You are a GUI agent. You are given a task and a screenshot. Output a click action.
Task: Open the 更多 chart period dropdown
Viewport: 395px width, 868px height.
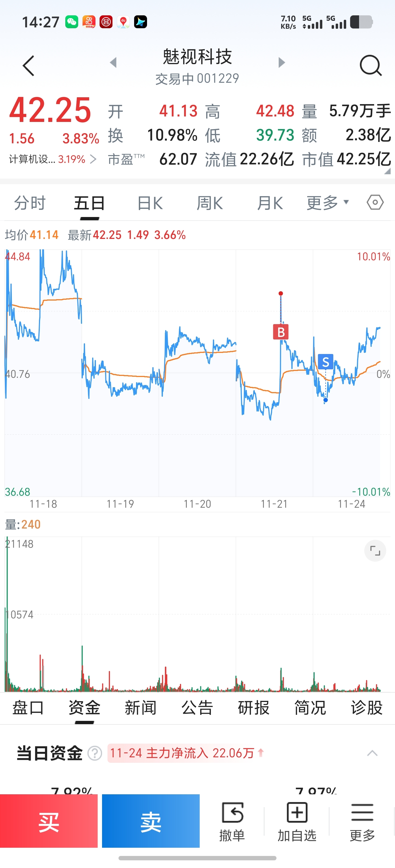327,202
